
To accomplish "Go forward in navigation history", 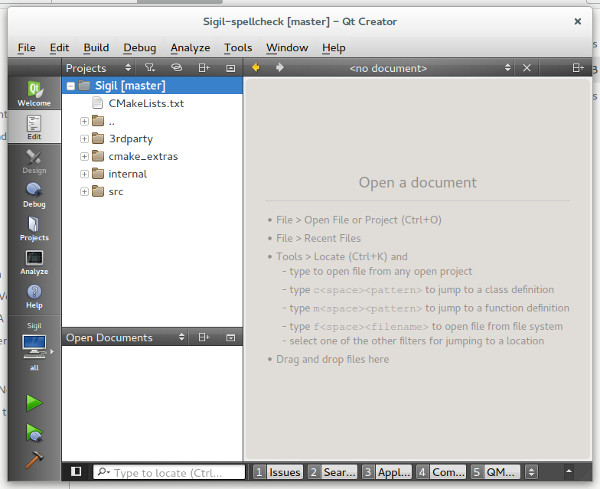I will pos(280,68).
